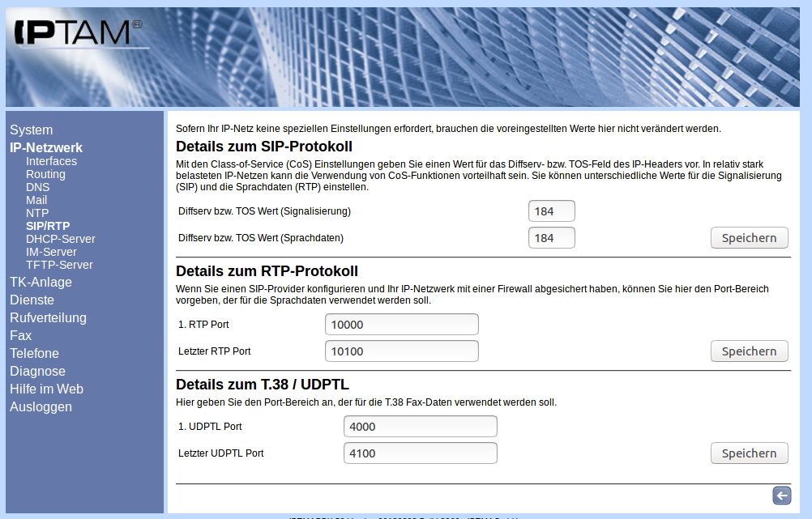Edit the first RTP port field

[401, 325]
